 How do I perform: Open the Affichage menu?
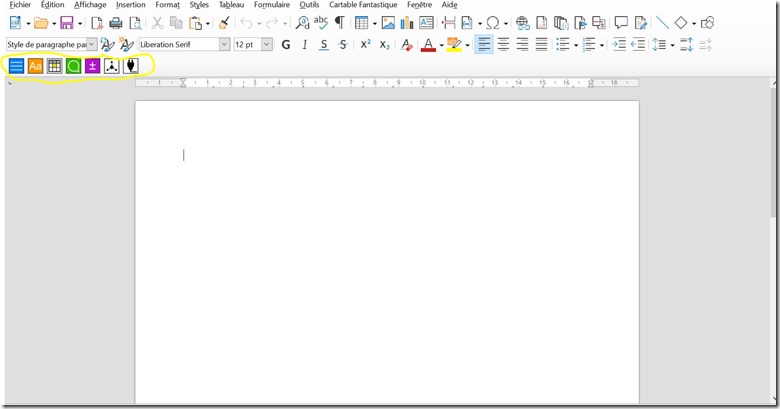pyautogui.click(x=90, y=5)
